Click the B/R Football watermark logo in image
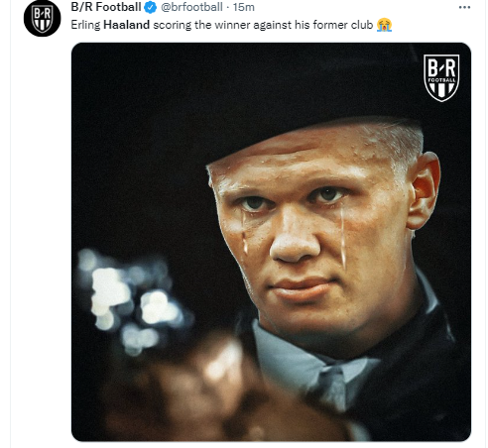The width and height of the screenshot is (488, 448). (x=441, y=77)
